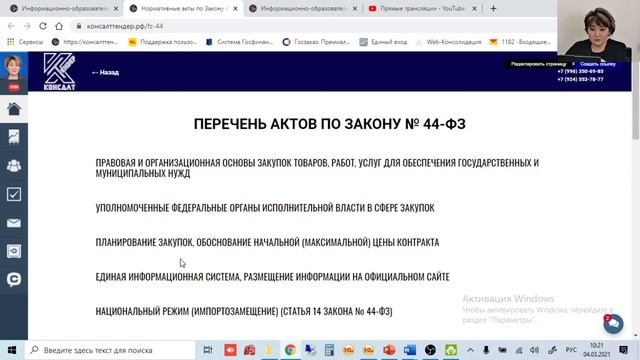Viewport: 640px width, 360px height.
Task: Open the Windows Start menu
Action: pos(12,350)
